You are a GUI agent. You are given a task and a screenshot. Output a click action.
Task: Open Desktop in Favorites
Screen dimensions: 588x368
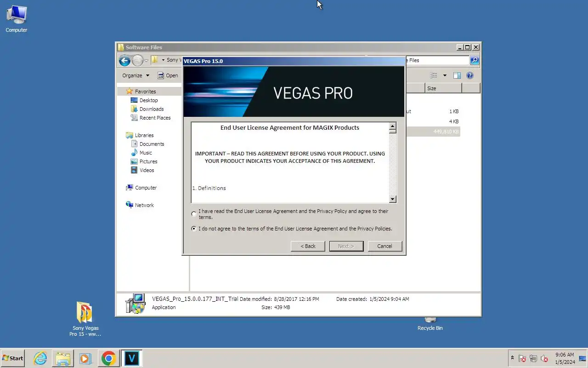(x=148, y=100)
